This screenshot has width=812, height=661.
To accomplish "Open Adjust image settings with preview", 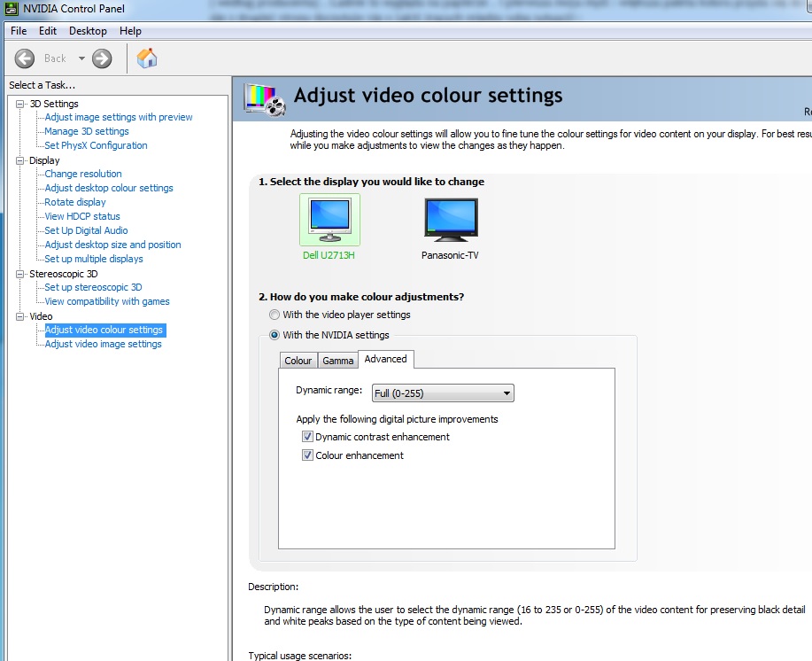I will pyautogui.click(x=119, y=117).
